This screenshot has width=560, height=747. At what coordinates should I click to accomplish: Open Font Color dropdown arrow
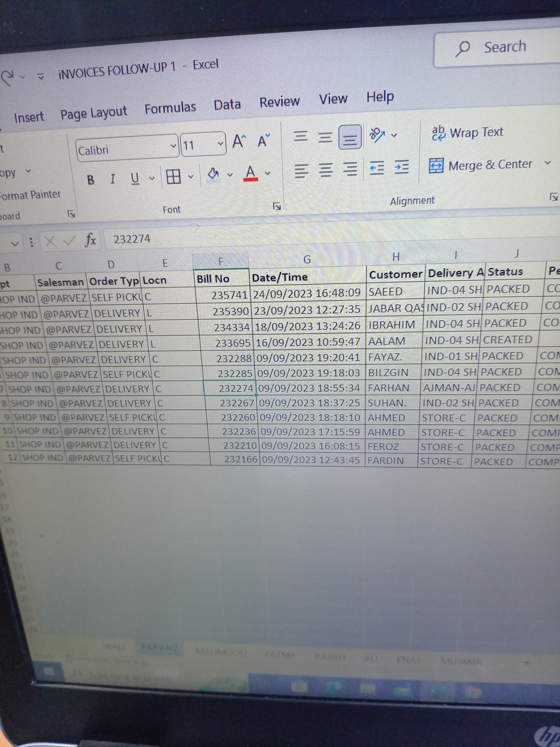[x=268, y=173]
